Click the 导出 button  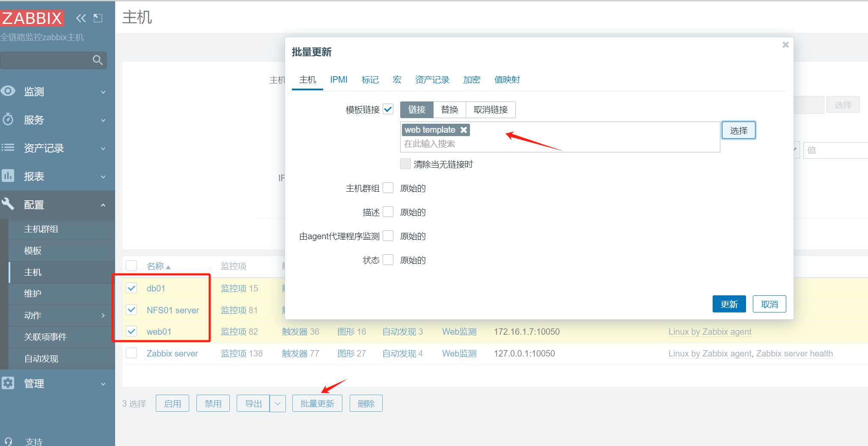tap(253, 403)
